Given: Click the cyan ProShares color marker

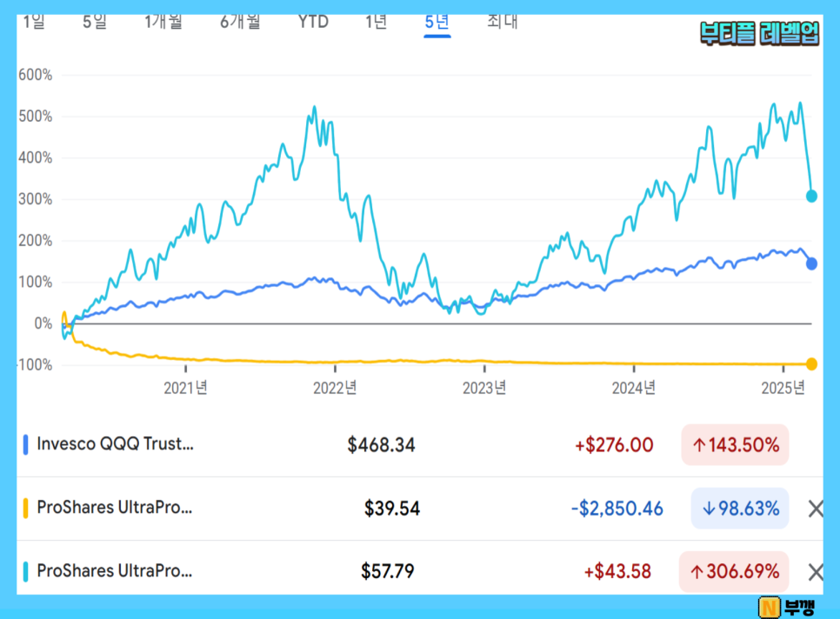Looking at the screenshot, I should (25, 571).
